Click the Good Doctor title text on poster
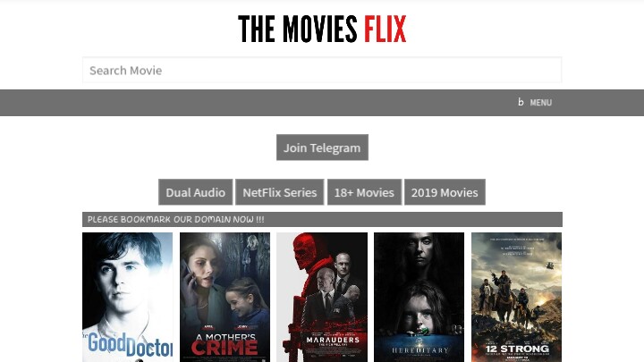Viewport: 644px width, 362px height. 128,346
